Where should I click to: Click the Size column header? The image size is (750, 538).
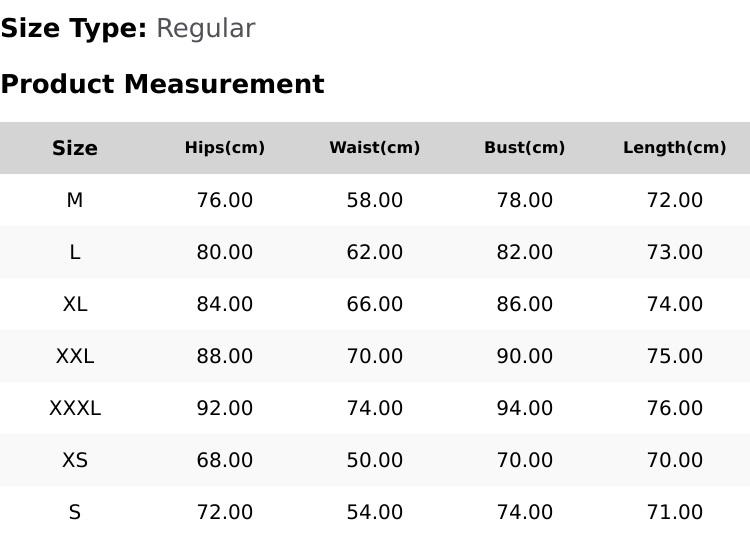pyautogui.click(x=75, y=148)
